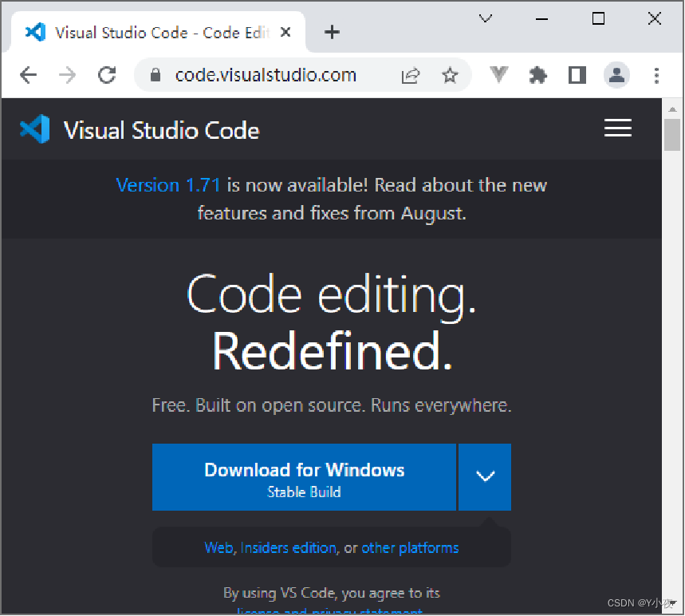Open the hamburger navigation menu
Viewport: 685px width, 616px height.
click(618, 128)
